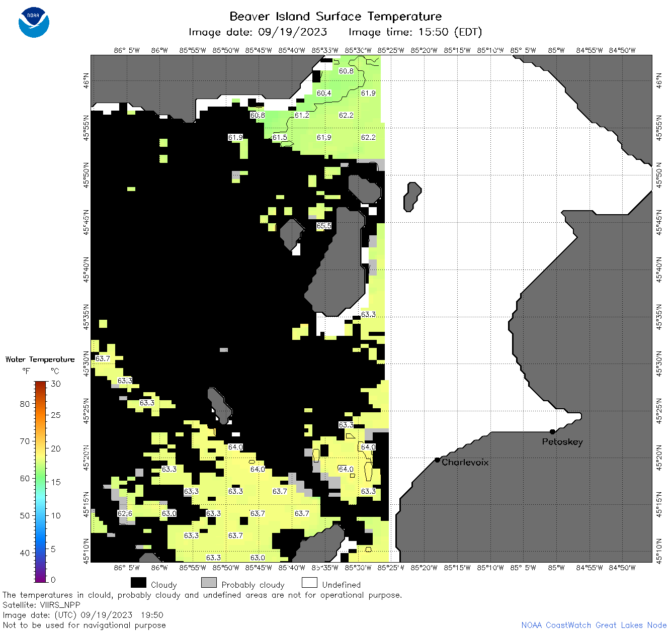672x633 pixels.
Task: Click the white Undefined legend swatch
Action: pos(309,583)
